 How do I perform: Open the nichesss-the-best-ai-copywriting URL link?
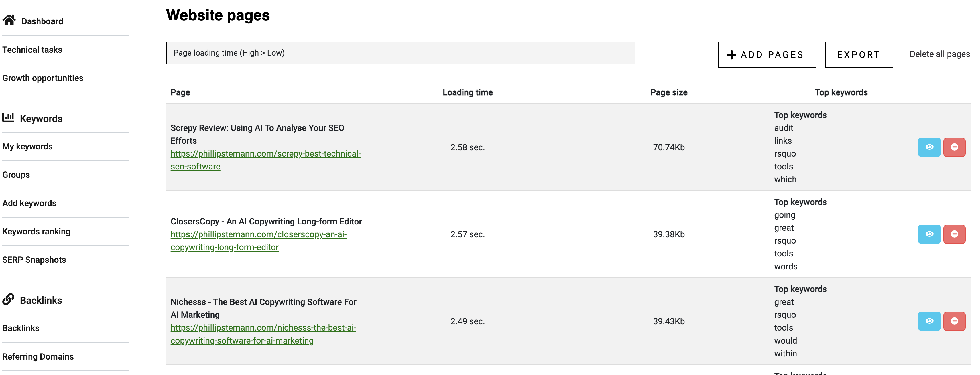tap(263, 334)
